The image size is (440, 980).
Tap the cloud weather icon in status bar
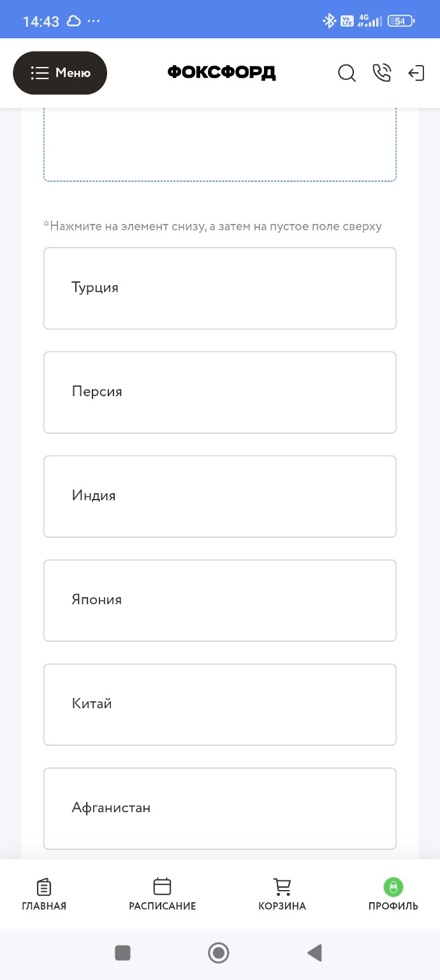(x=73, y=20)
